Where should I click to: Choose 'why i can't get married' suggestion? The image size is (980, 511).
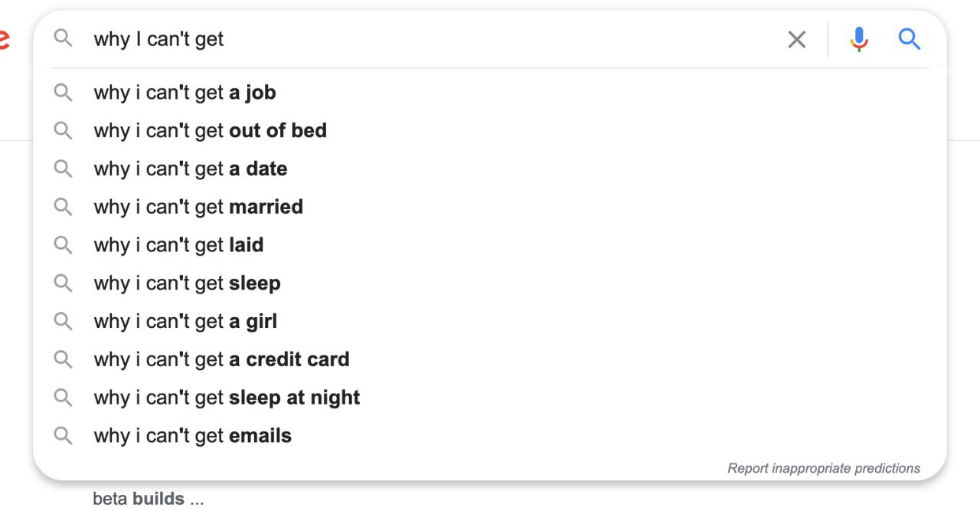pos(490,207)
